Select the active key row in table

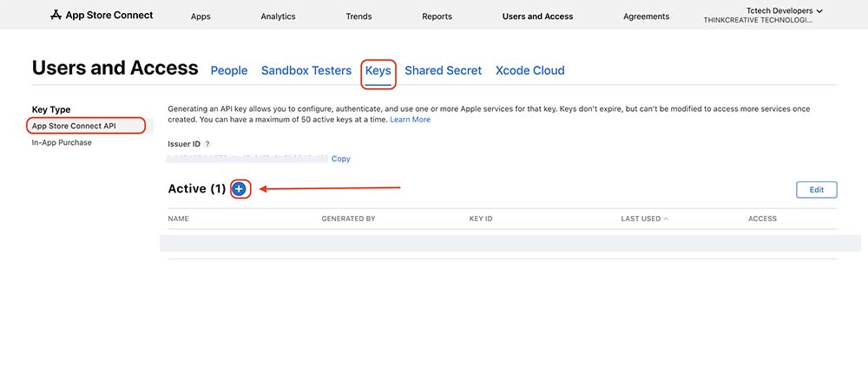pyautogui.click(x=510, y=244)
